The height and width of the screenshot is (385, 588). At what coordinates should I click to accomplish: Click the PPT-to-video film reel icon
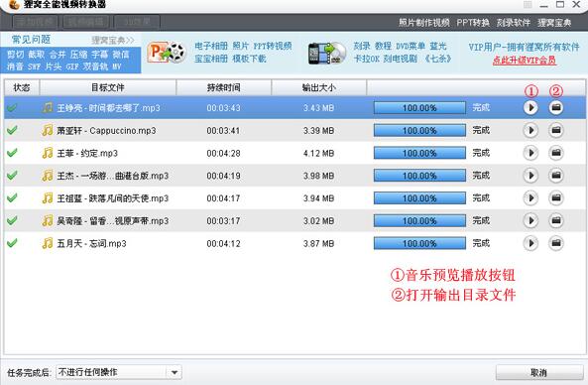167,53
